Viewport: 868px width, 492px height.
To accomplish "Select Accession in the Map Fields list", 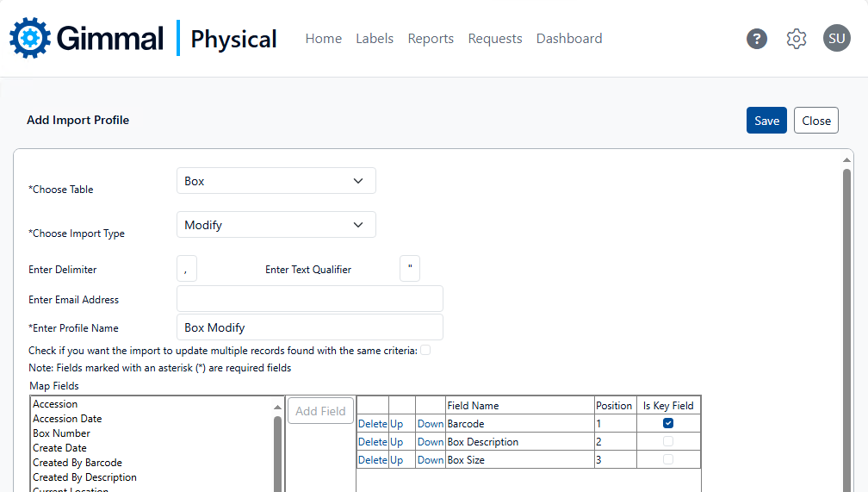I will (55, 404).
